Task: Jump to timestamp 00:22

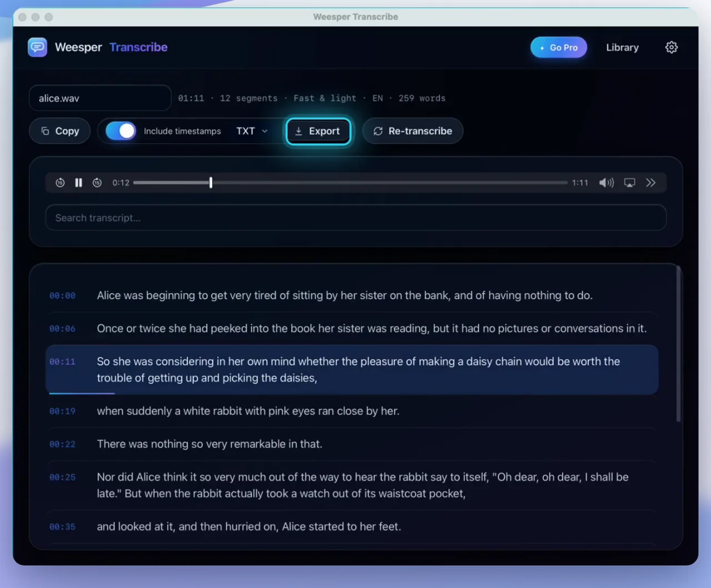Action: pyautogui.click(x=62, y=445)
